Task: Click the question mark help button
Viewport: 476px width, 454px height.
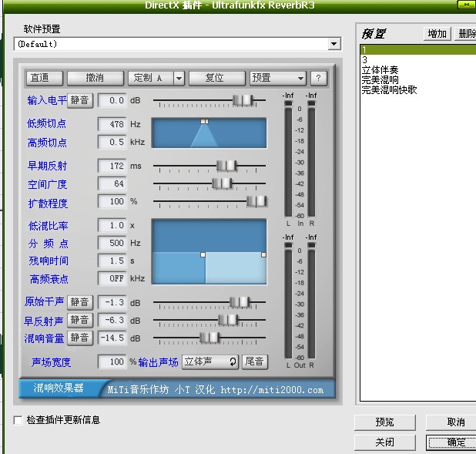Action: coord(318,78)
